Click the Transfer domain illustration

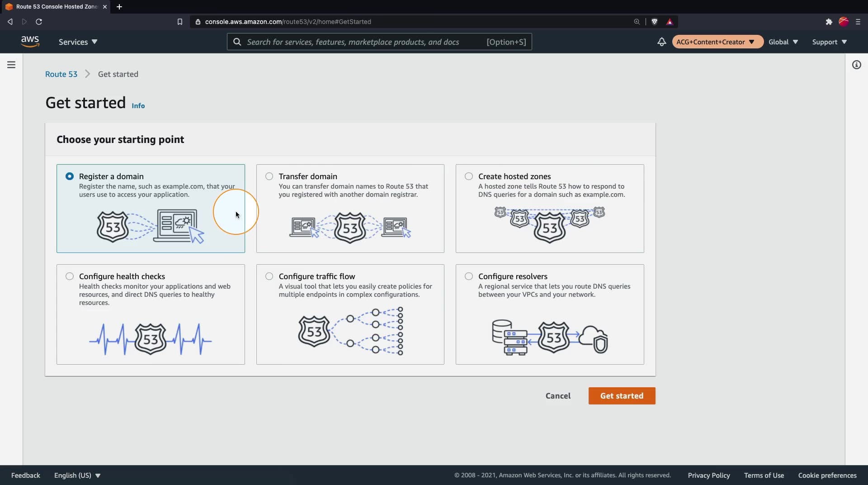point(350,228)
